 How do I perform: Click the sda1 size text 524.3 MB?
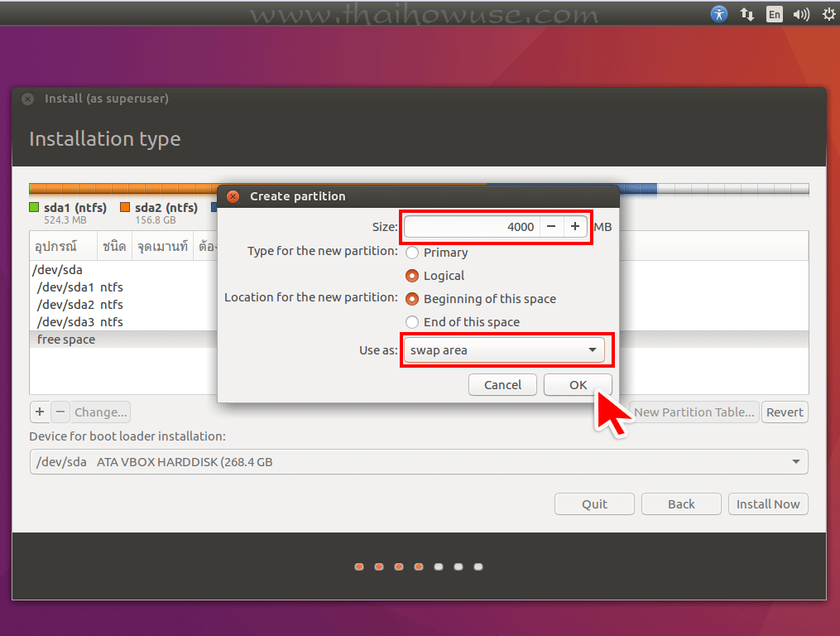65,220
